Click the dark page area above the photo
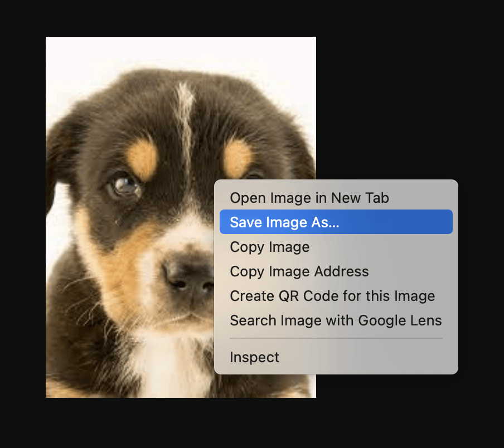This screenshot has width=504, height=448. tap(178, 18)
